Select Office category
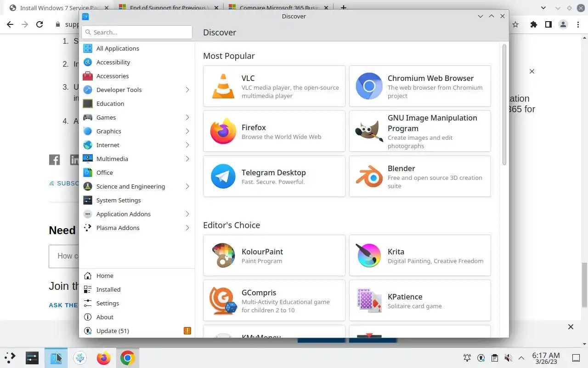The width and height of the screenshot is (588, 368). 137,172
